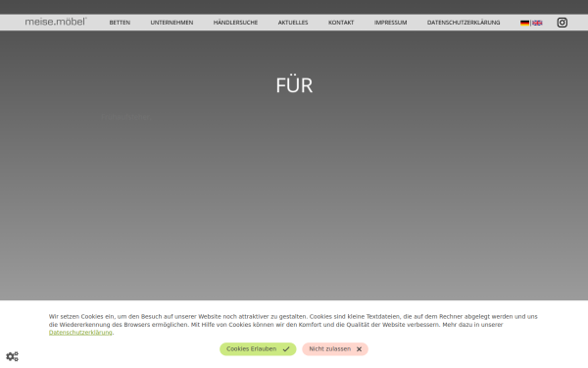
Task: Follow the Datenschutzerklärung link in cookie notice
Action: click(x=80, y=333)
